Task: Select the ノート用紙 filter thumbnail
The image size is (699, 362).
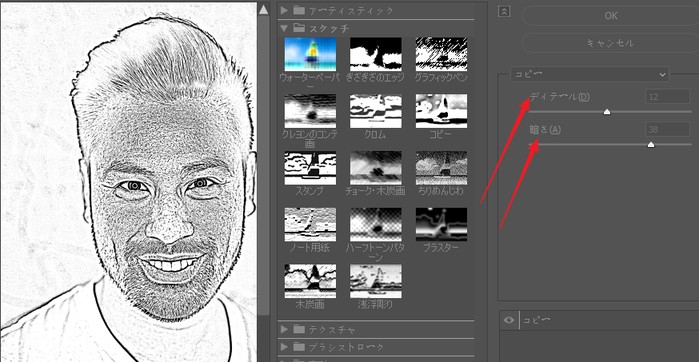Action: (310, 224)
